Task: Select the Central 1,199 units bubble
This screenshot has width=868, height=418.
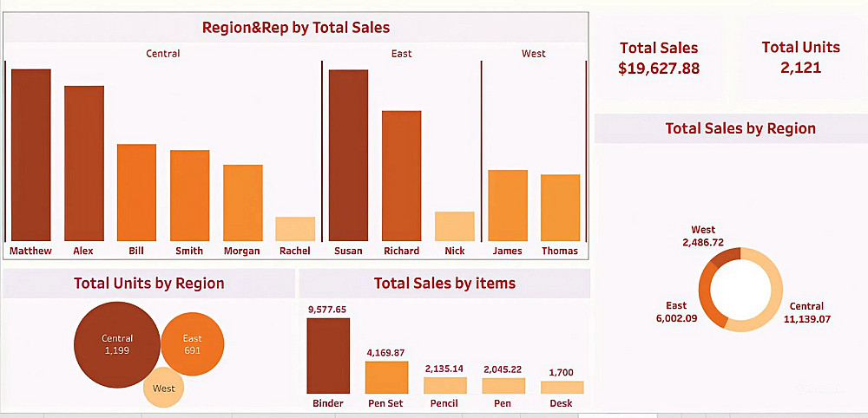Action: (x=115, y=345)
